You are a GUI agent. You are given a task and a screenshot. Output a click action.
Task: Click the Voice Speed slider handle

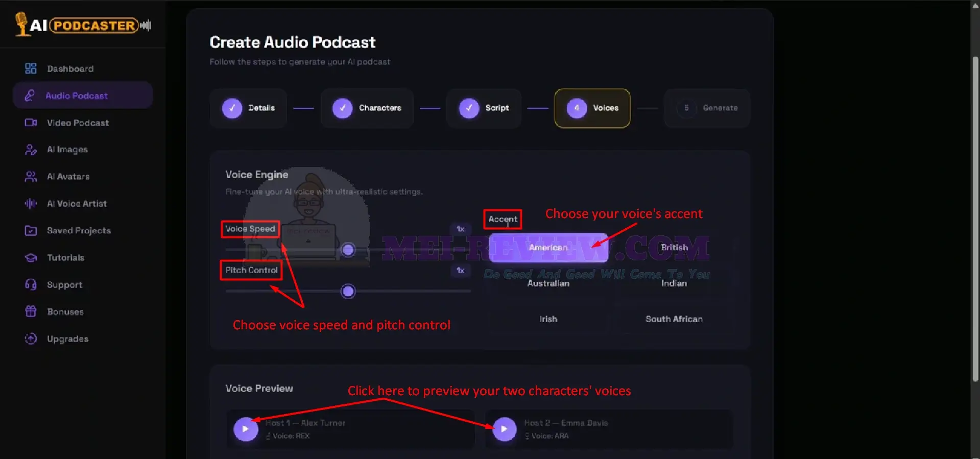(x=348, y=250)
